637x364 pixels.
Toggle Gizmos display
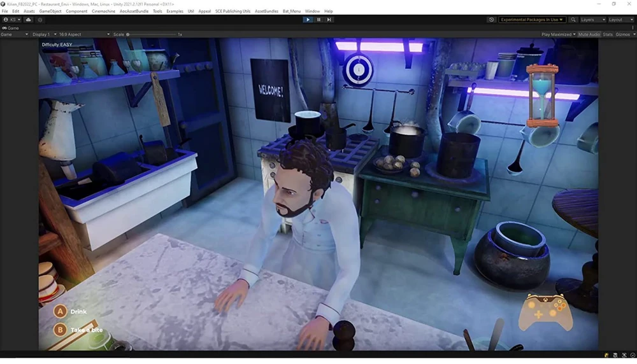tap(622, 34)
